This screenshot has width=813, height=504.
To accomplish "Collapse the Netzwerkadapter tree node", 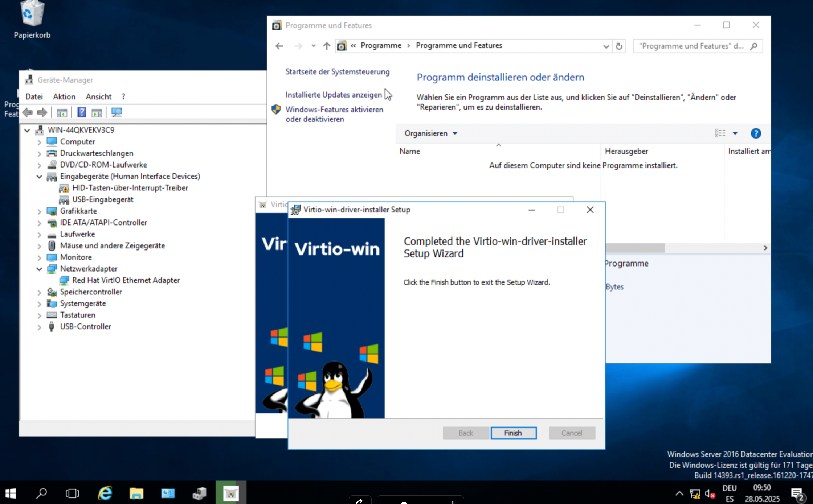I will 39,269.
